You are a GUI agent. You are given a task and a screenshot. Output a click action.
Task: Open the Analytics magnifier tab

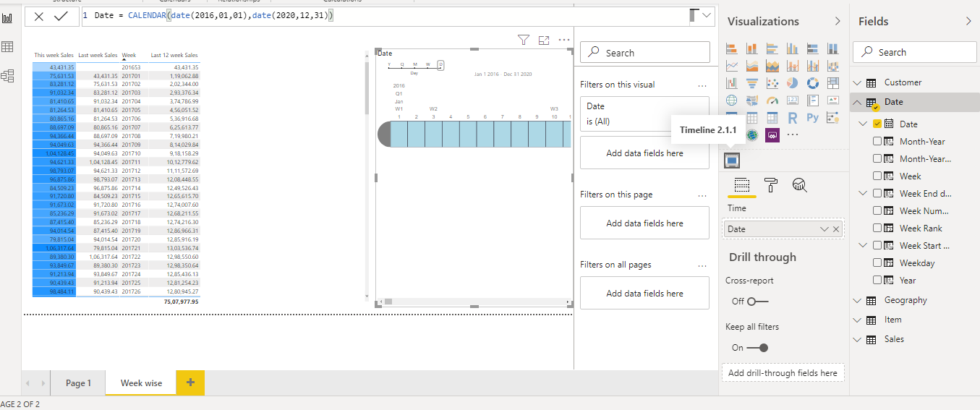pyautogui.click(x=799, y=186)
